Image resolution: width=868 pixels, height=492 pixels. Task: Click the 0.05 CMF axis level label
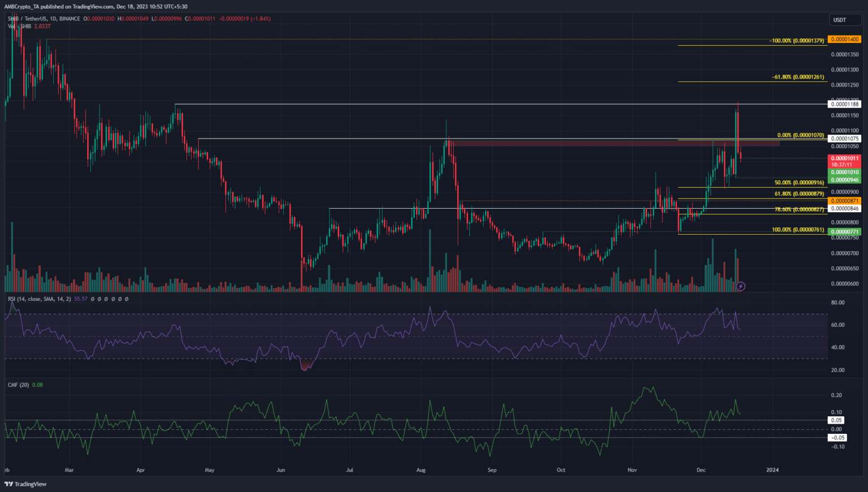836,420
